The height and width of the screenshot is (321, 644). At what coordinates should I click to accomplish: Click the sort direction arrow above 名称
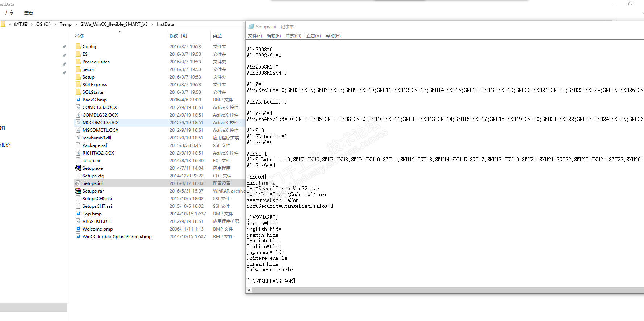(120, 31)
